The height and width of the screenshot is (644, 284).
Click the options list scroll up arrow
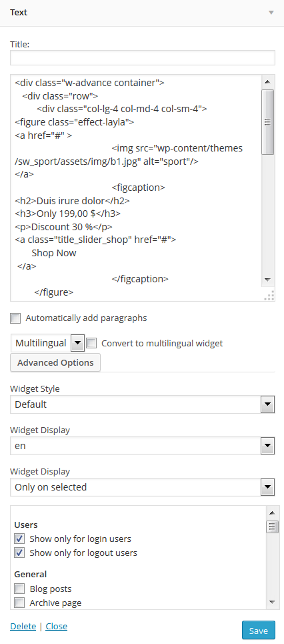[x=272, y=513]
